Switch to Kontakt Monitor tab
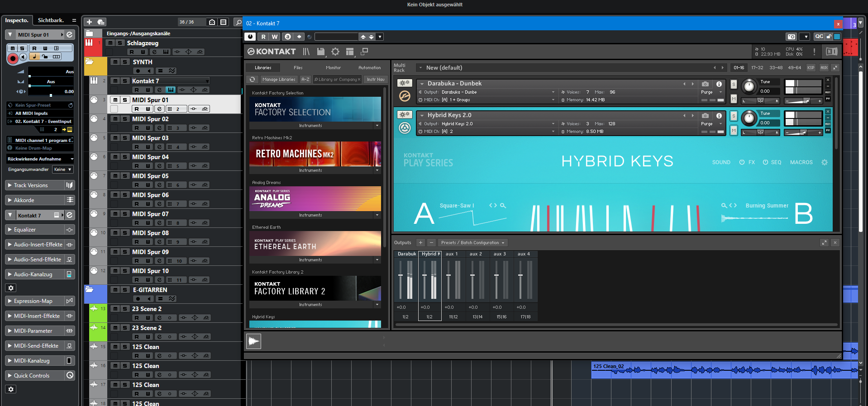The width and height of the screenshot is (868, 406). [x=333, y=68]
